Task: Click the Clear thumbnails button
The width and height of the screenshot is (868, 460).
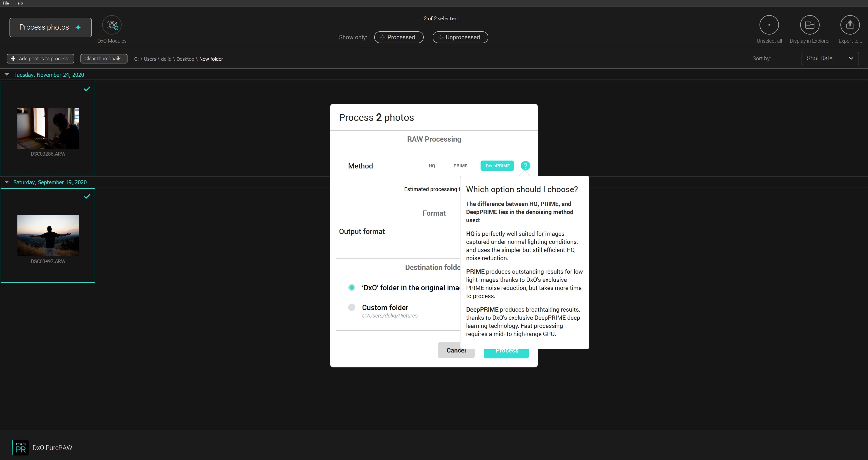Action: coord(104,58)
